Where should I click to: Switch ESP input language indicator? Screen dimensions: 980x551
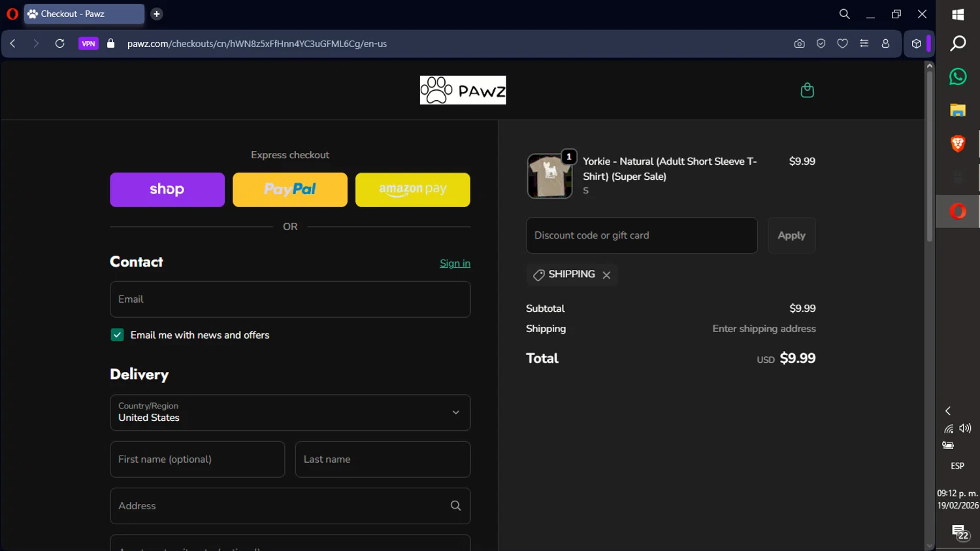(x=958, y=466)
